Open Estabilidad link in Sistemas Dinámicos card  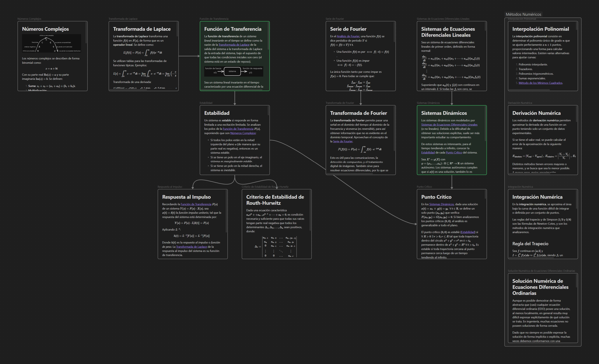click(x=428, y=153)
